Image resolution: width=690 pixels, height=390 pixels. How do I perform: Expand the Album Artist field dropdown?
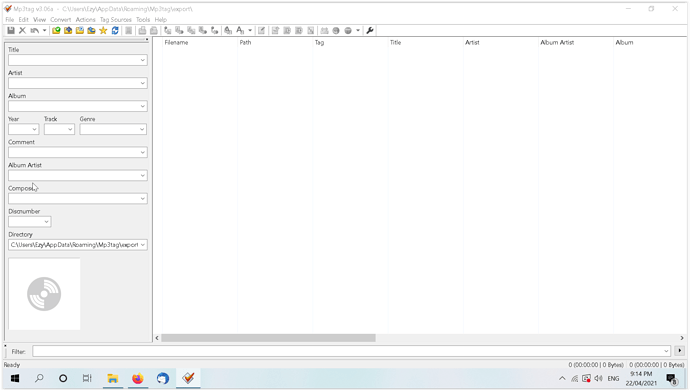(143, 176)
